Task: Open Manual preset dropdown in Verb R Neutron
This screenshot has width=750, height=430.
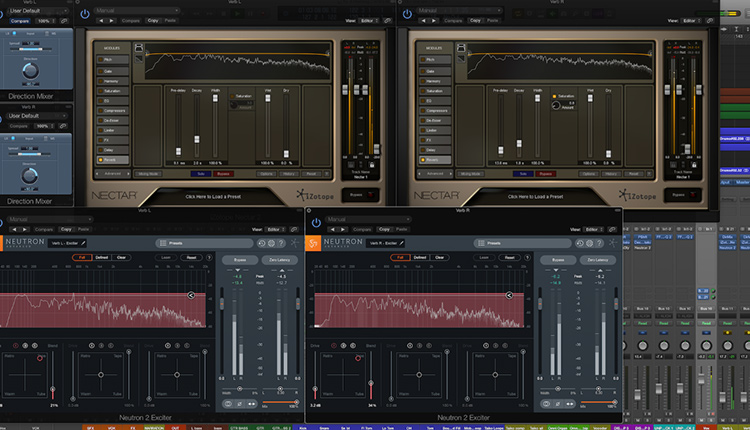Action: point(367,219)
